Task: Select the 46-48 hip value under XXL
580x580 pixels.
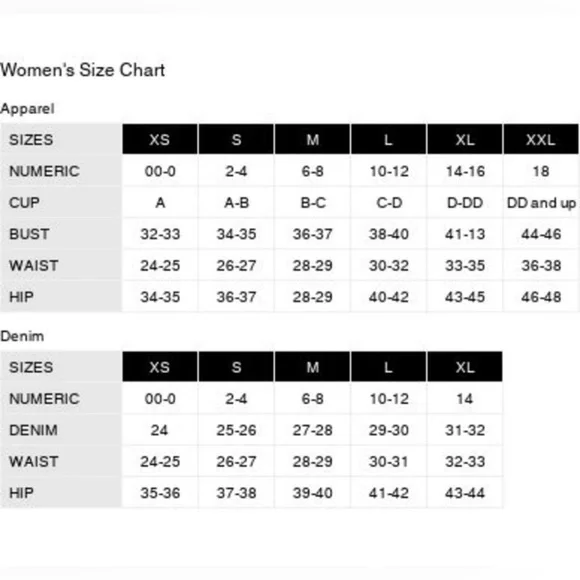Action: 541,297
